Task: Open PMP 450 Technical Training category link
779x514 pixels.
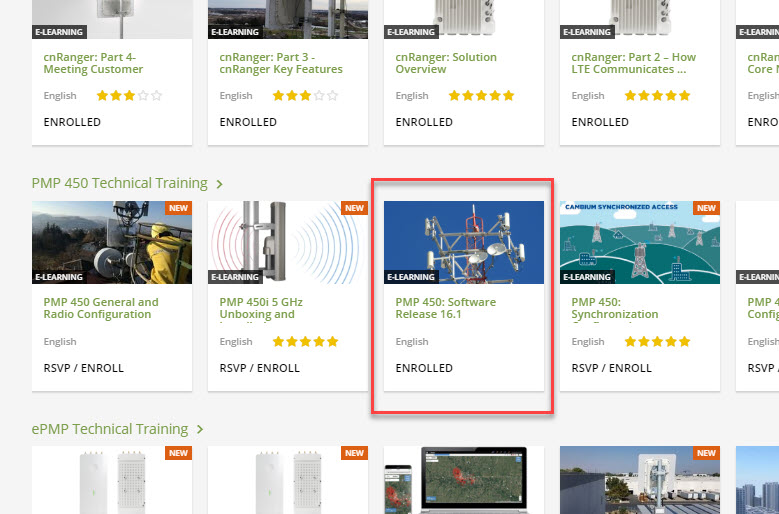Action: pyautogui.click(x=119, y=183)
